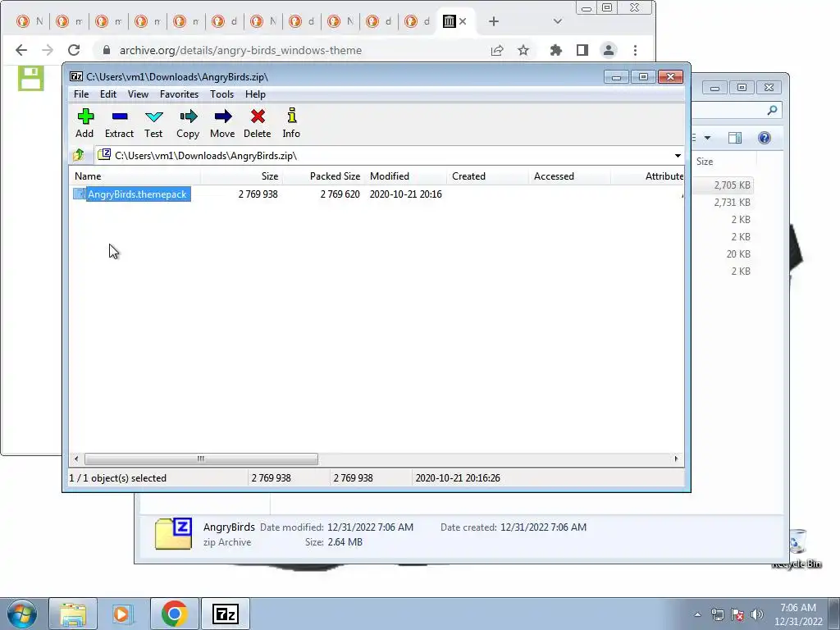
Task: Open volume speaker tray icon
Action: coord(757,614)
